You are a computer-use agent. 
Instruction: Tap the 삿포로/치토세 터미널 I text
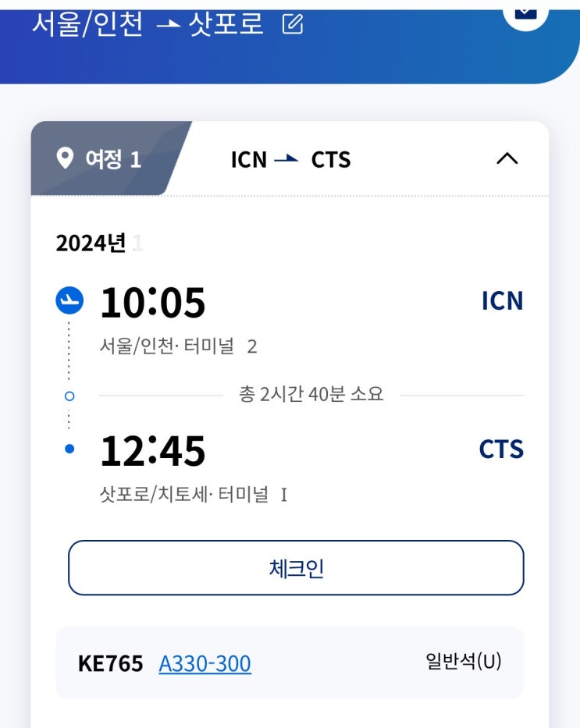[194, 494]
